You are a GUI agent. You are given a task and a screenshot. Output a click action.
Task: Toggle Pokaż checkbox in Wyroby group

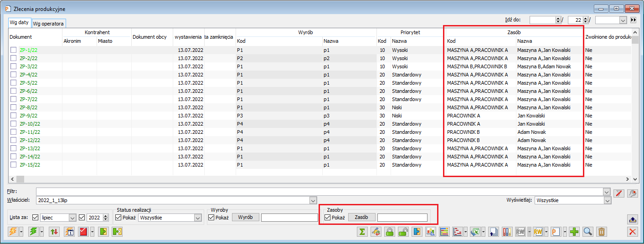(211, 218)
